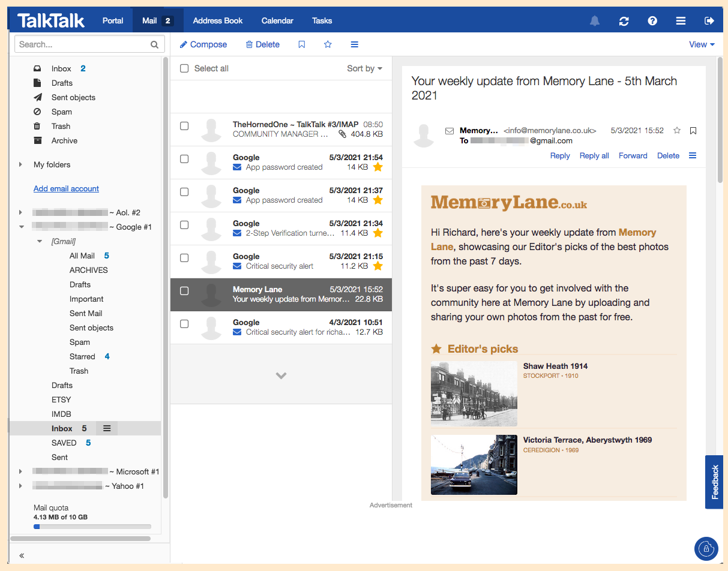
Task: Click the Compose button
Action: pyautogui.click(x=203, y=44)
